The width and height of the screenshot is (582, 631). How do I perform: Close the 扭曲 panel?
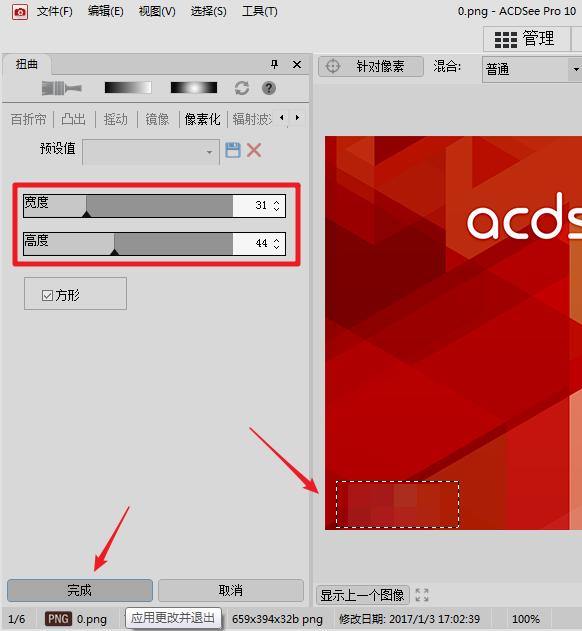click(x=297, y=64)
